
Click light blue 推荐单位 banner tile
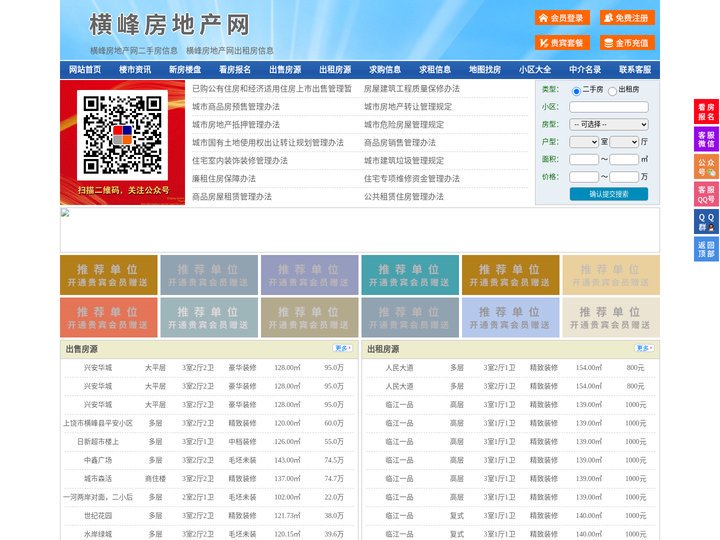(511, 317)
